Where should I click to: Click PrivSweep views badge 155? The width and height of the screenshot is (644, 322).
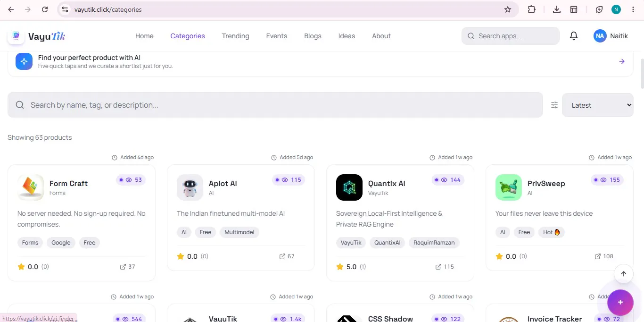click(607, 180)
